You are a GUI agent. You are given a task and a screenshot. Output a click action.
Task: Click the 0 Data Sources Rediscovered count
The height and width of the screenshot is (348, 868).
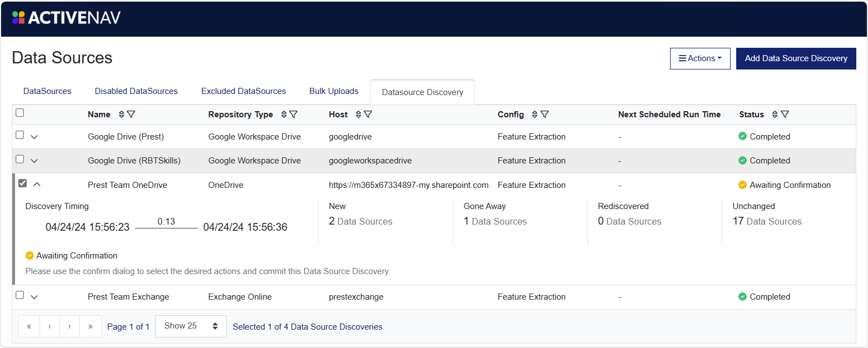click(x=630, y=221)
